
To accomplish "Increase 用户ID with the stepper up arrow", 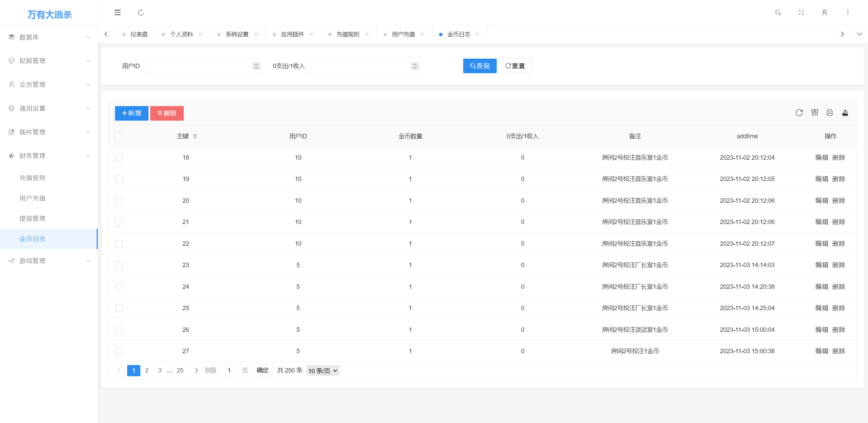I will pos(256,64).
